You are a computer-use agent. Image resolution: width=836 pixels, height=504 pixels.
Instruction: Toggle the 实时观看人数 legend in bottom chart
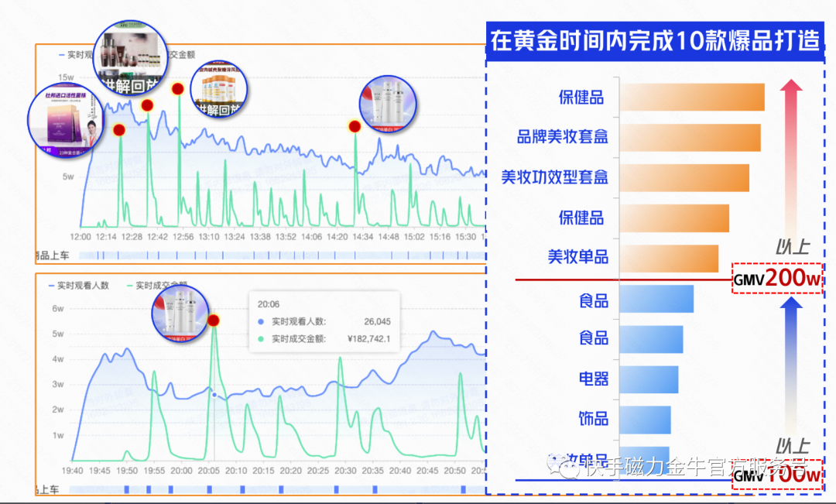tap(81, 285)
